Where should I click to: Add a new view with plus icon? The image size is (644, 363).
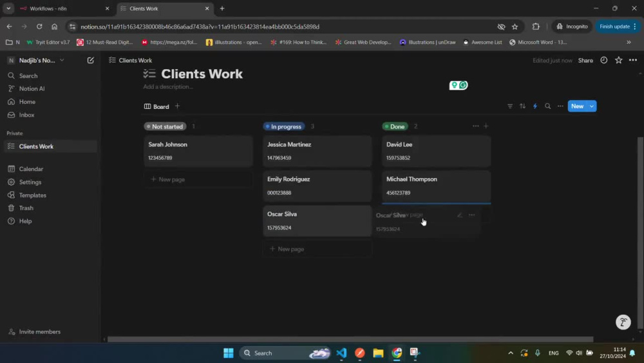[178, 106]
